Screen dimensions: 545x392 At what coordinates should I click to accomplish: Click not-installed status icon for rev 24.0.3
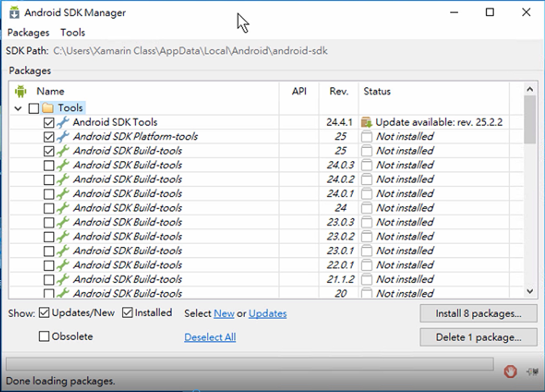point(366,165)
